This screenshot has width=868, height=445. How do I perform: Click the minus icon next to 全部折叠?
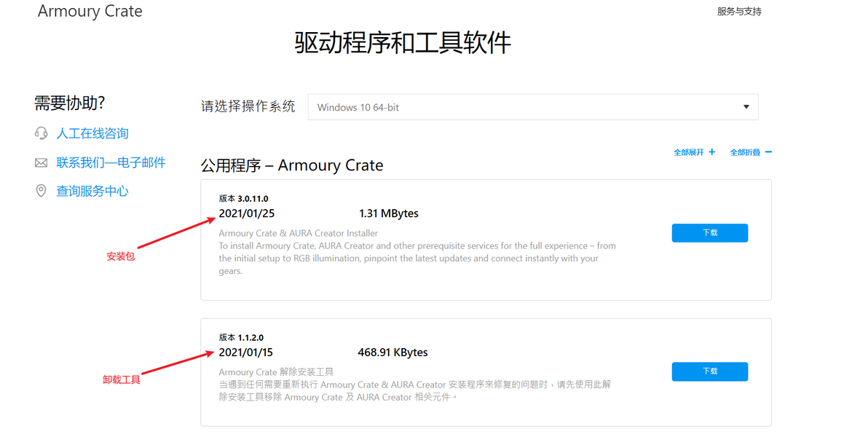(768, 151)
